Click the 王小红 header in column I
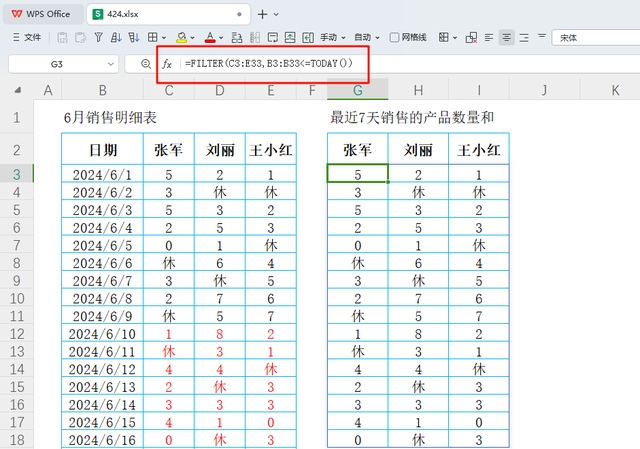This screenshot has height=449, width=640. (479, 149)
